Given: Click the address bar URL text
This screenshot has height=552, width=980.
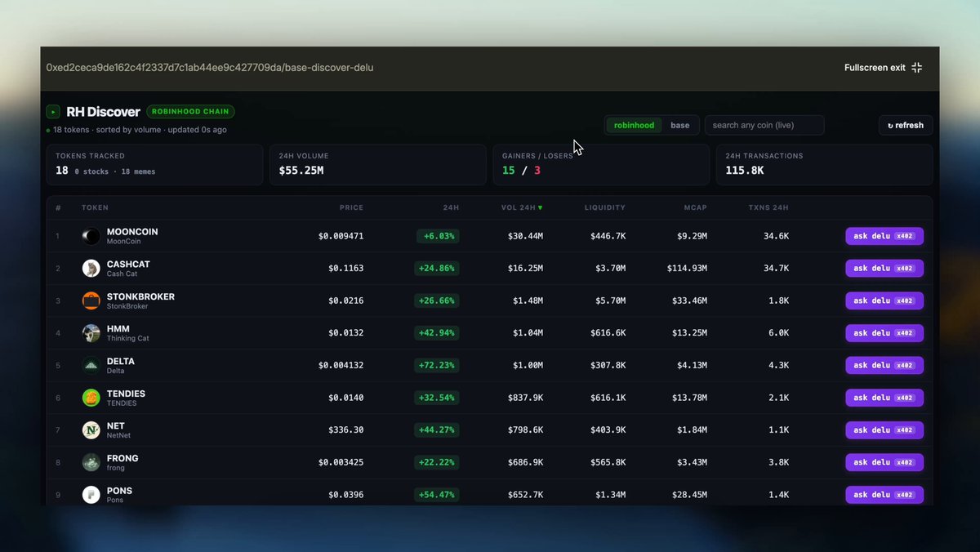Looking at the screenshot, I should [210, 68].
